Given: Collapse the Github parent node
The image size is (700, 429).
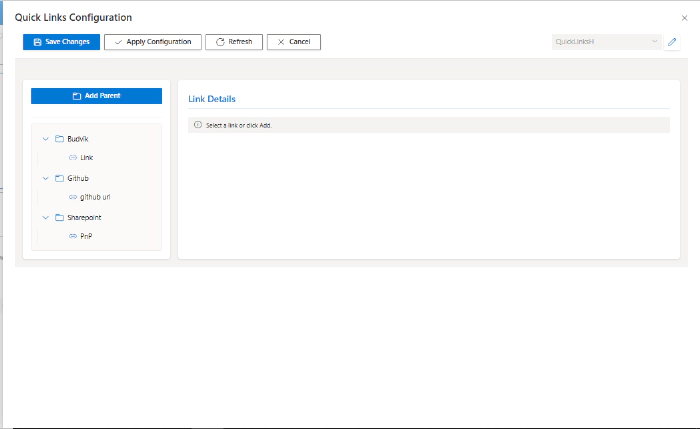Looking at the screenshot, I should pos(45,178).
